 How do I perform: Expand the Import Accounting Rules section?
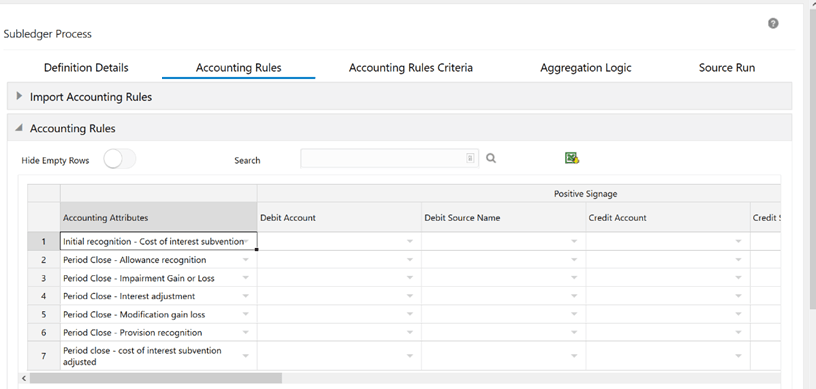(x=19, y=96)
